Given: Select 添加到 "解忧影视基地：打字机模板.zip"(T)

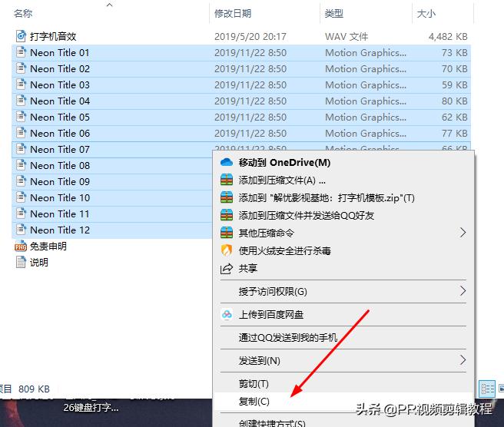Looking at the screenshot, I should pos(344,197).
